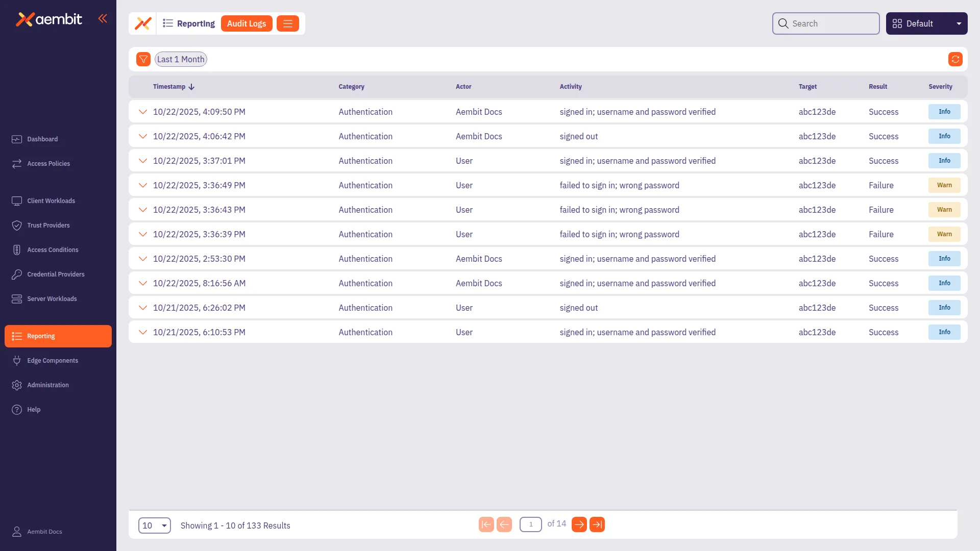Click inside the Search field
The height and width of the screenshot is (551, 980).
click(x=825, y=23)
